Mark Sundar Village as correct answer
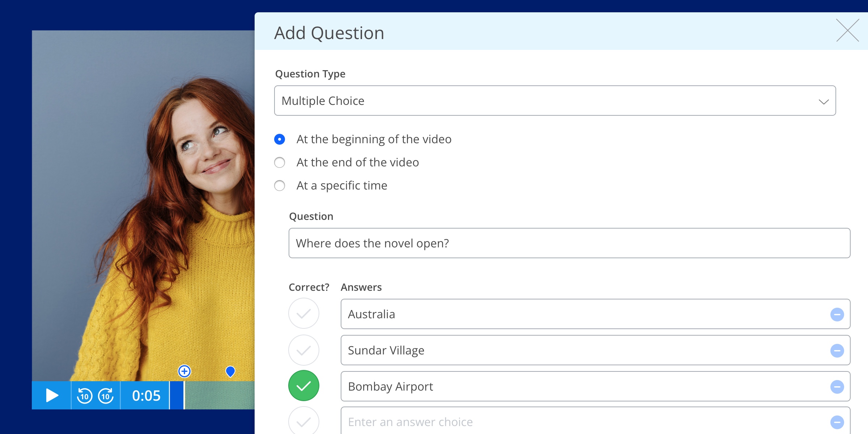868x434 pixels. (304, 350)
